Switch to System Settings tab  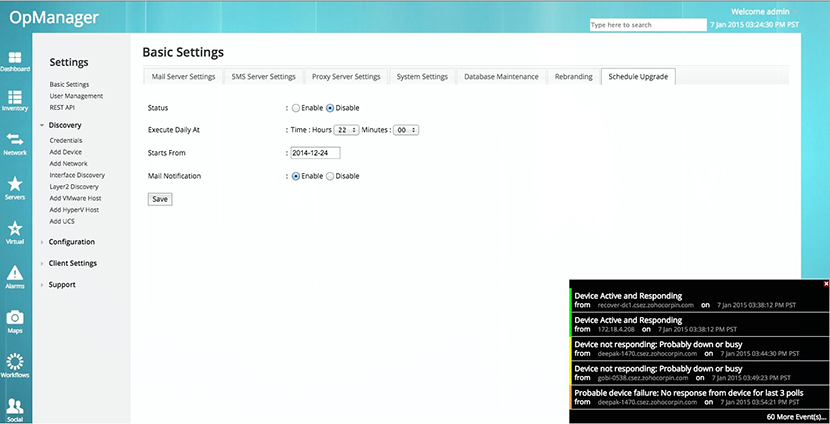(x=422, y=77)
